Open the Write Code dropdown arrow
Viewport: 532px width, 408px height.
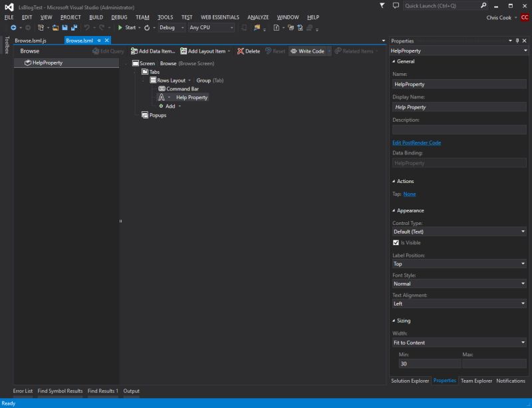(329, 51)
